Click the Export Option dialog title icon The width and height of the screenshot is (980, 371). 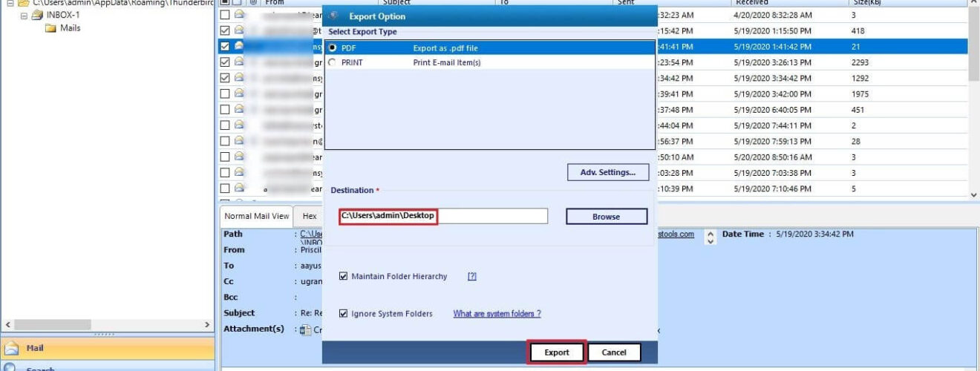click(x=333, y=16)
